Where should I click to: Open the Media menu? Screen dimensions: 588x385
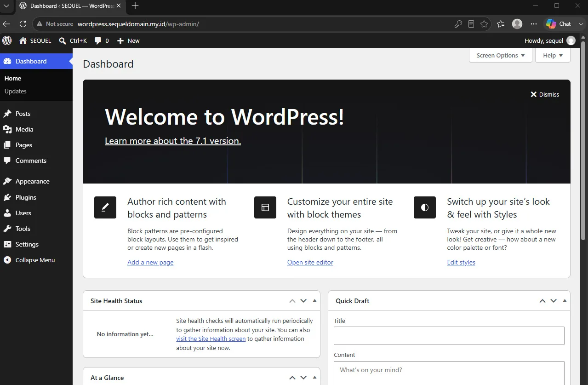(36, 129)
